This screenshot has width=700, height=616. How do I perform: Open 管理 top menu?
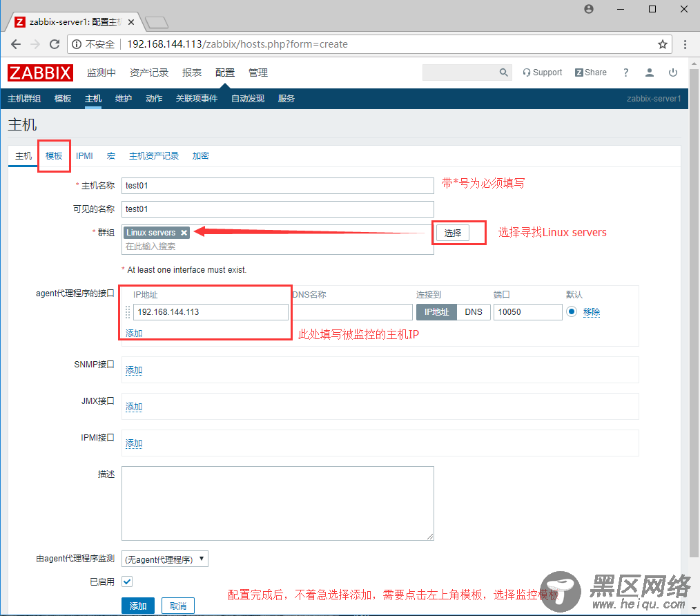[x=258, y=73]
